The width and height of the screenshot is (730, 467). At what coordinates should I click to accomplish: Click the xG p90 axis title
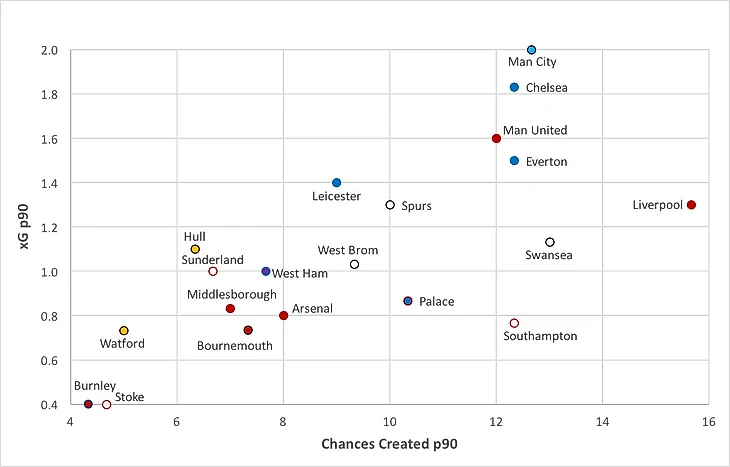click(24, 227)
